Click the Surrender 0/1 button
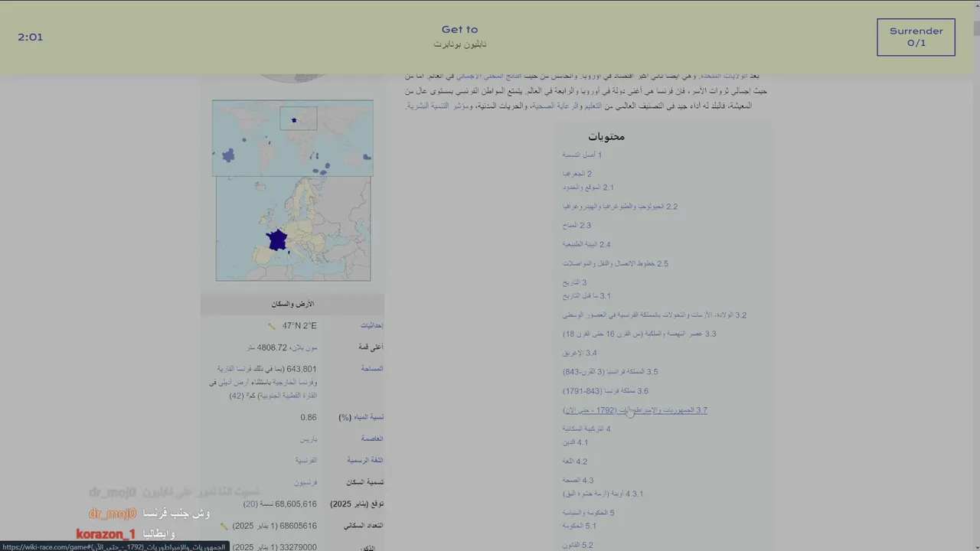Image resolution: width=980 pixels, height=551 pixels. click(x=916, y=37)
